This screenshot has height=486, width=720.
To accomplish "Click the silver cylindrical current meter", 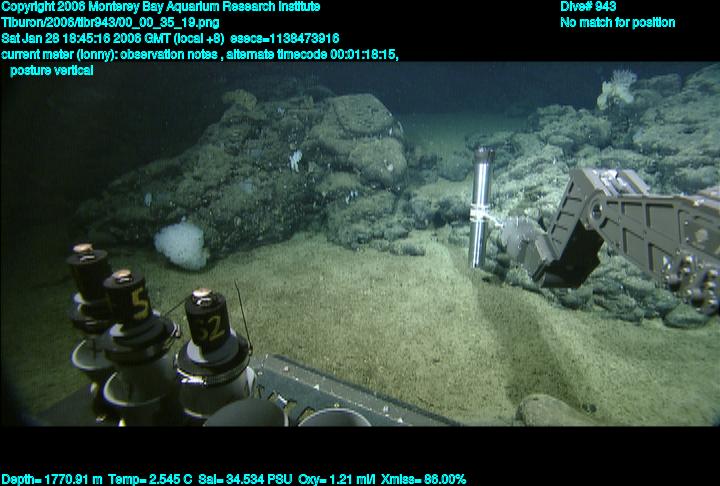I will (x=481, y=205).
